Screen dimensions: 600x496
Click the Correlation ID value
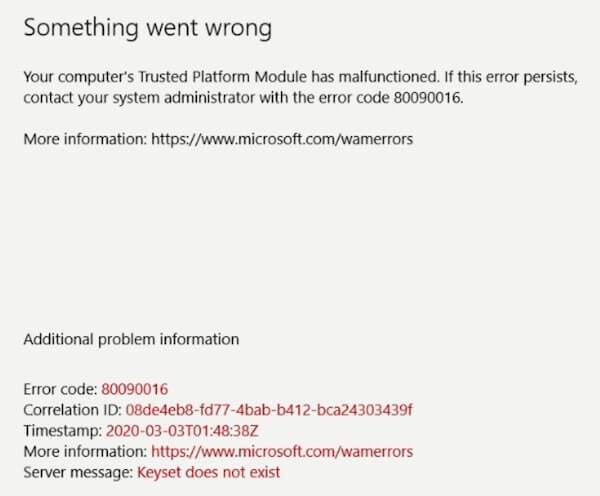tap(269, 410)
